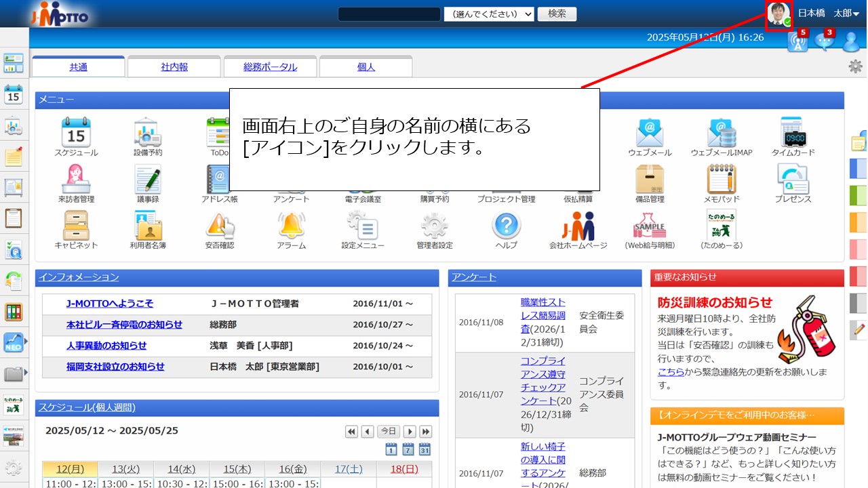The width and height of the screenshot is (868, 488).
Task: Open the 安否確認 safety confirmation icon
Action: click(220, 226)
